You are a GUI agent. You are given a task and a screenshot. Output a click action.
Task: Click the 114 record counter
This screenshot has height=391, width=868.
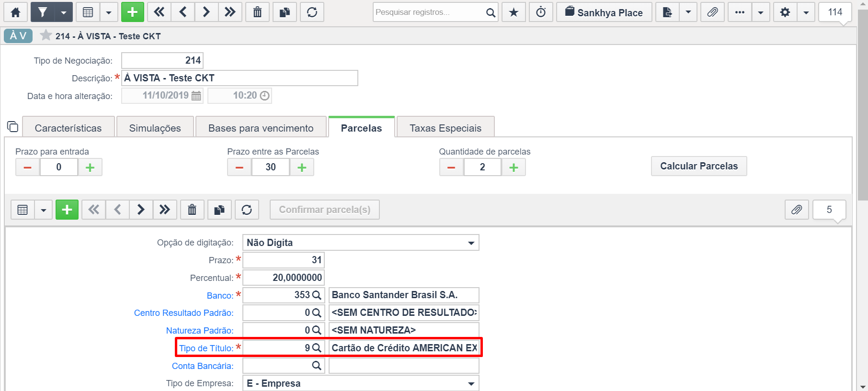(x=835, y=12)
